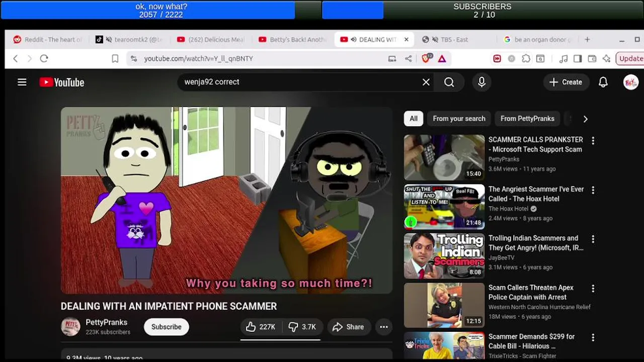Open the Brave Shields lion icon

426,58
